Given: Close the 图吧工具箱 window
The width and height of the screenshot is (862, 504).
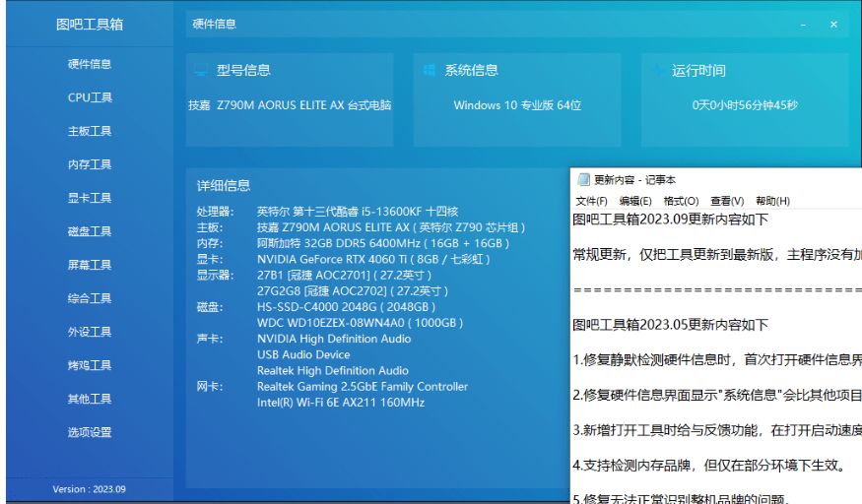Looking at the screenshot, I should click(834, 25).
